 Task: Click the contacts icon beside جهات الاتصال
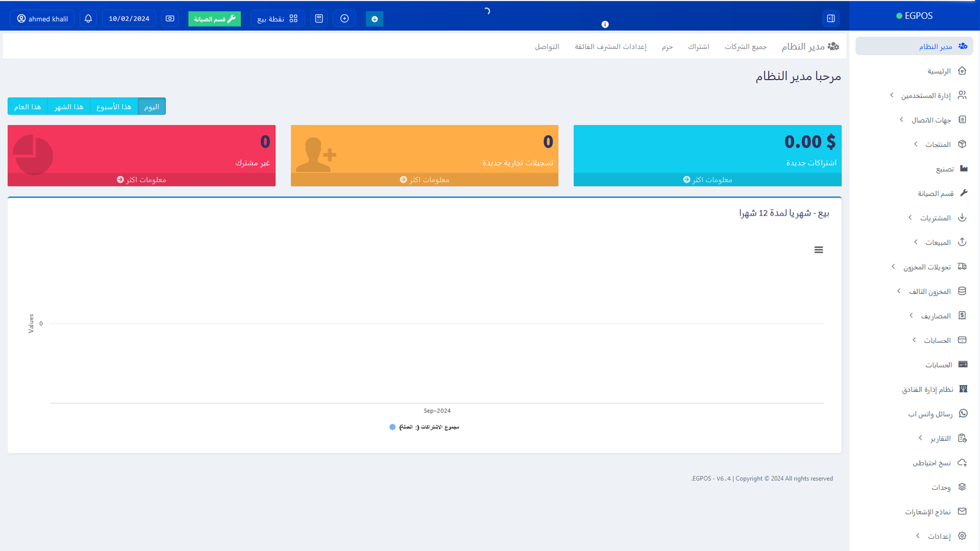click(x=962, y=120)
